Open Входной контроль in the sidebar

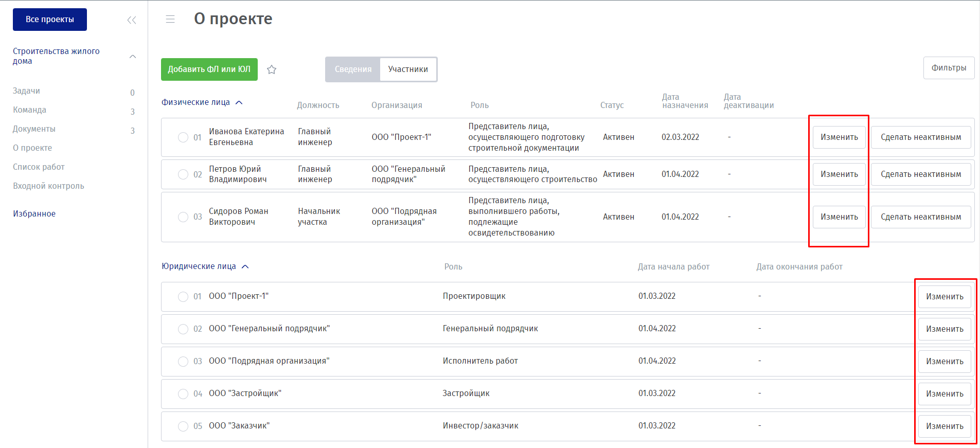pos(48,186)
